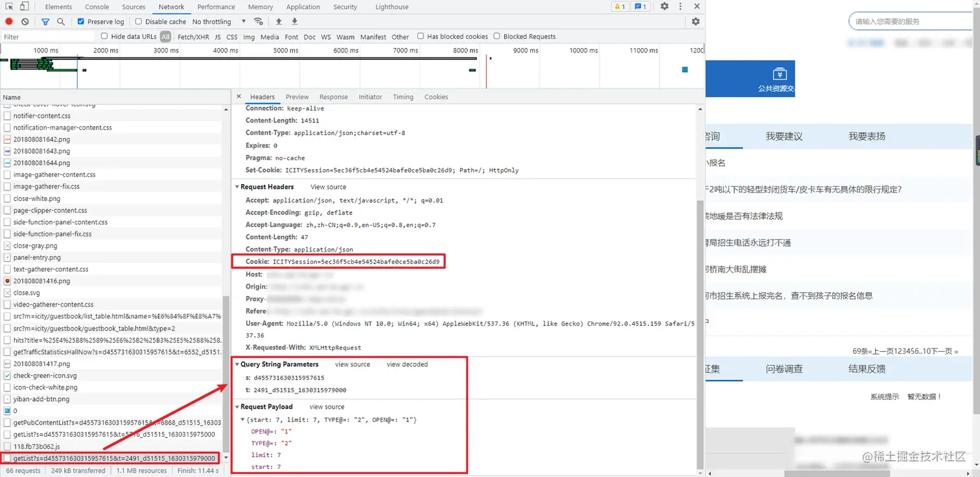980x477 pixels.
Task: Stop recording with the red record button
Action: [9, 21]
